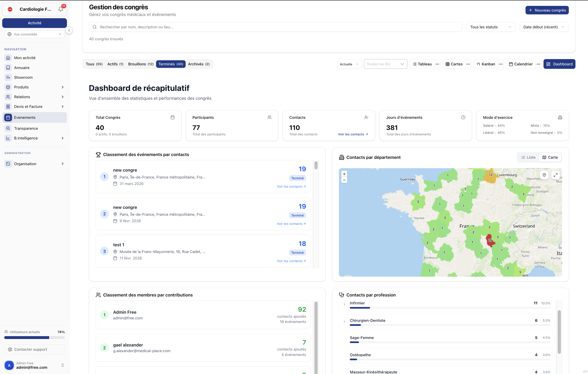Expand the Infirmier profession row
Screen dimensions: 588x374
click(x=344, y=304)
